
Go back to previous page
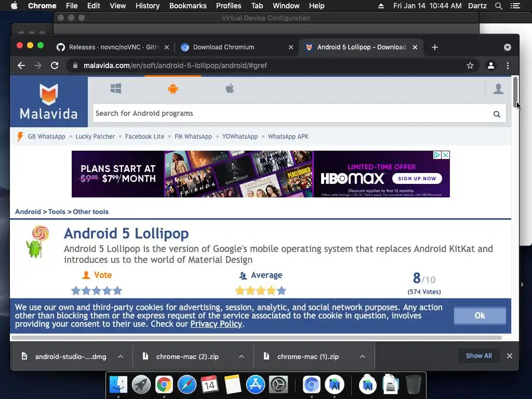tap(21, 65)
